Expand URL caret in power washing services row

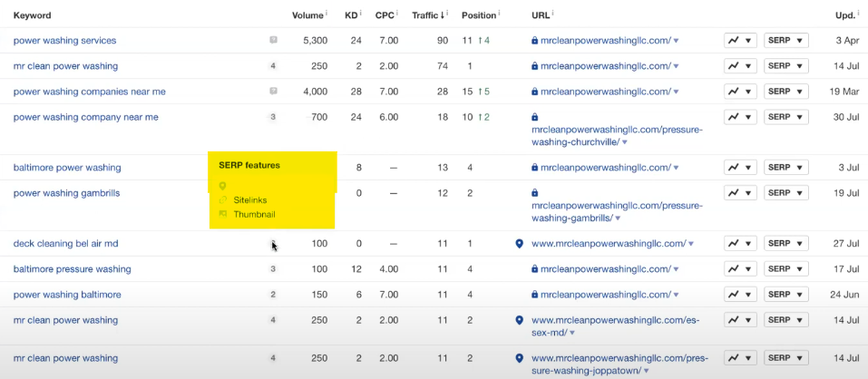tap(677, 41)
